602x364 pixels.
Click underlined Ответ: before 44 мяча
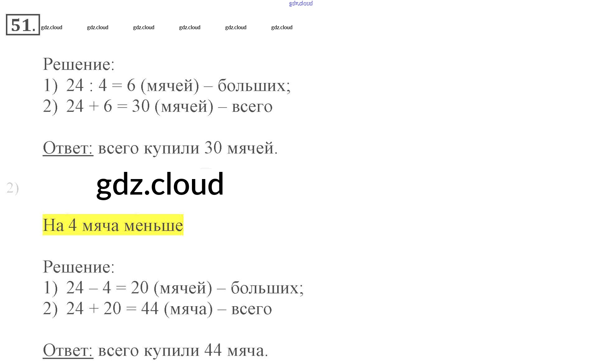coord(68,351)
